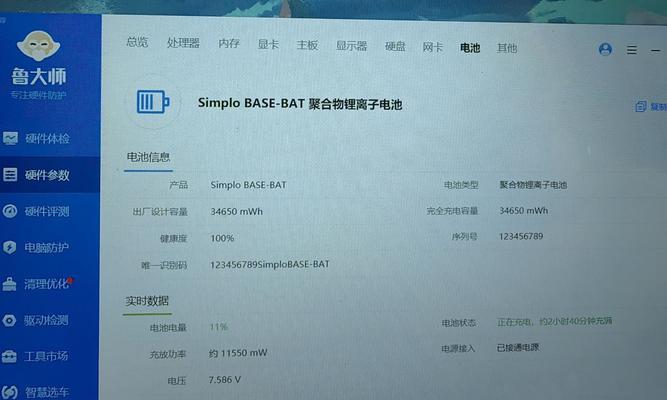Click the user account avatar icon
Viewport: 667px width, 400px height.
coord(605,49)
